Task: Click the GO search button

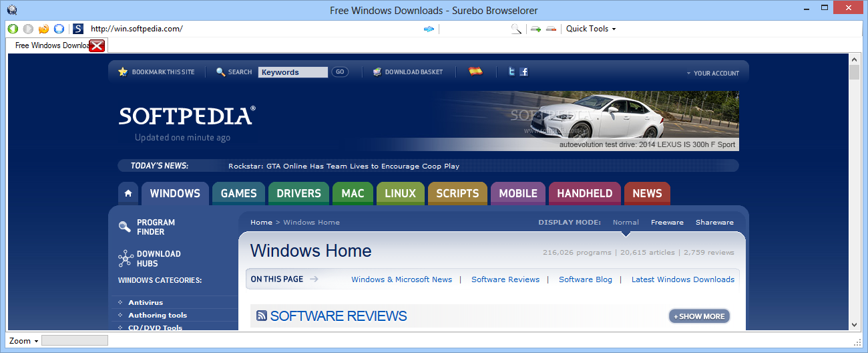Action: (x=340, y=72)
